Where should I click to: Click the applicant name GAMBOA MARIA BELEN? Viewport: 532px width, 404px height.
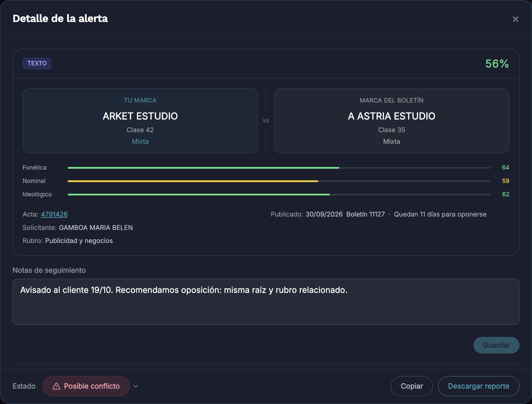(96, 228)
